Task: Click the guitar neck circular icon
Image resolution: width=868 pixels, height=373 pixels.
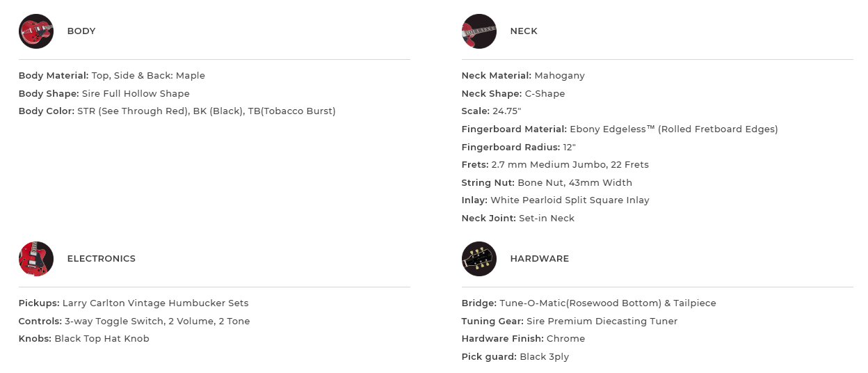Action: pos(479,31)
